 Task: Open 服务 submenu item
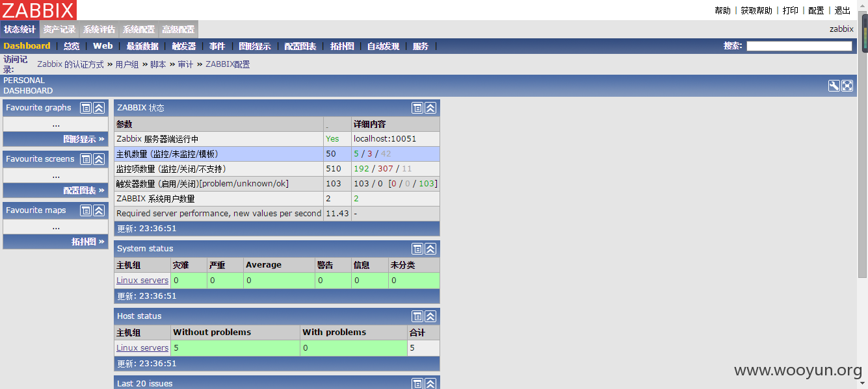(421, 46)
